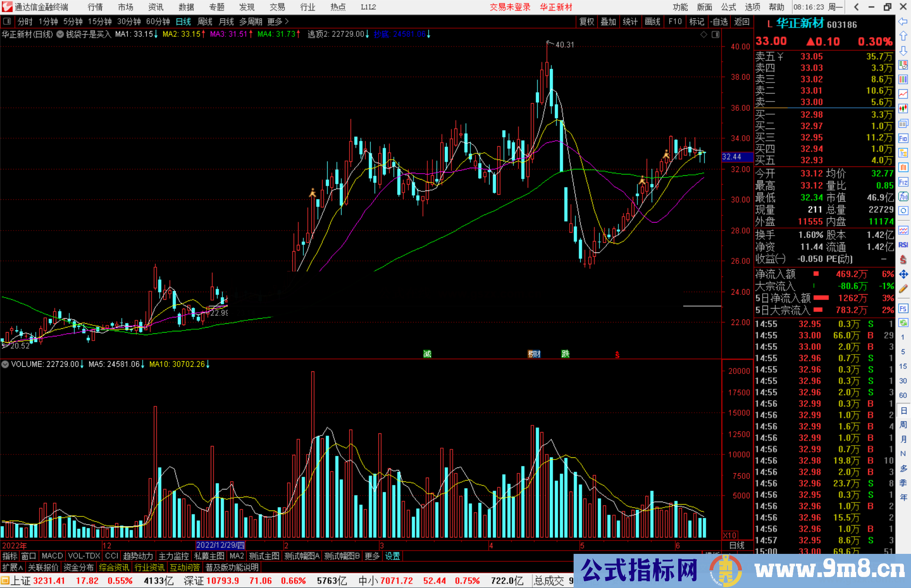Switch to the 周线 weekly period tab
Screen dimensions: 911x588
pos(205,21)
